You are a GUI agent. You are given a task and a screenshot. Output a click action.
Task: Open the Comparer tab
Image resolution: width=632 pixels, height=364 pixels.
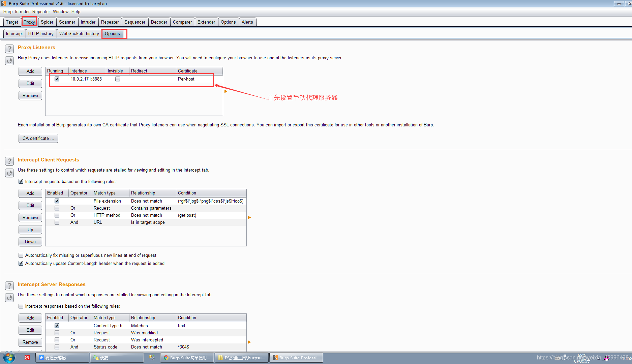[182, 22]
